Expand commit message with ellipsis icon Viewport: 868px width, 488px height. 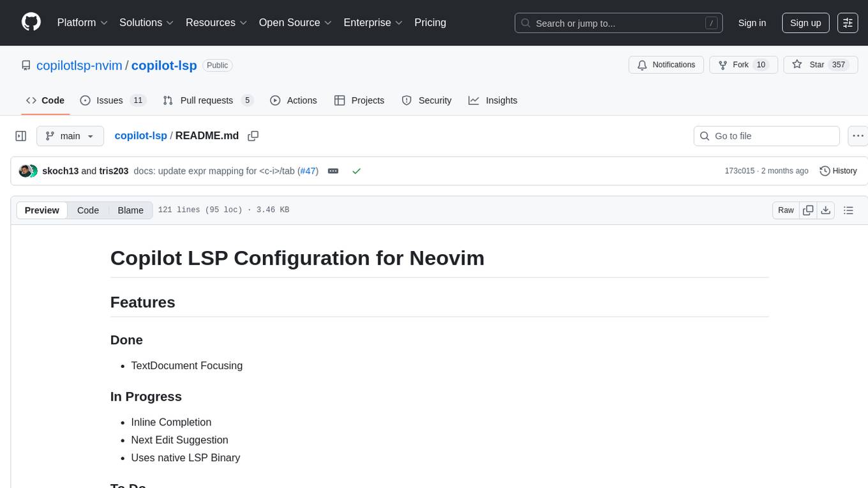point(333,171)
